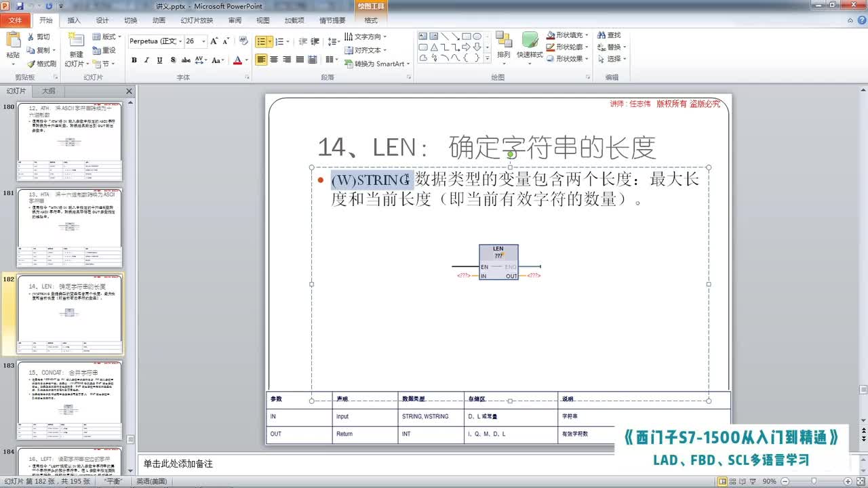Toggle underline formatting on
The image size is (868, 488).
tap(160, 60)
